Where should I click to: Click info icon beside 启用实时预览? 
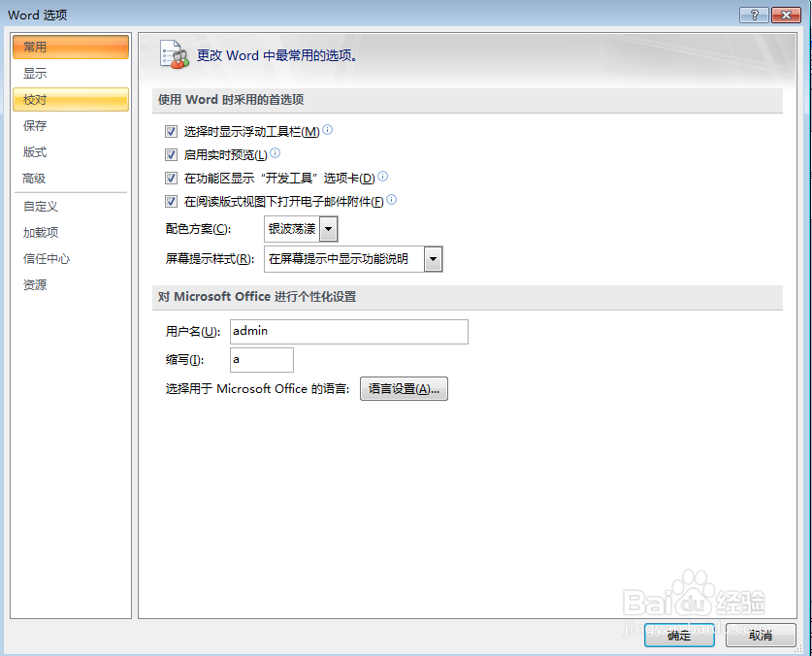point(275,153)
